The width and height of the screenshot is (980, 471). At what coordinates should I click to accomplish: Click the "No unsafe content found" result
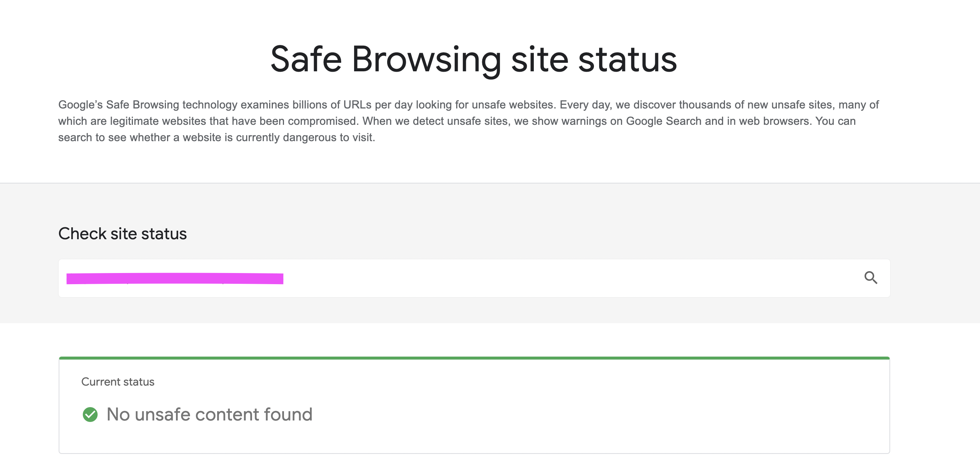tap(209, 414)
